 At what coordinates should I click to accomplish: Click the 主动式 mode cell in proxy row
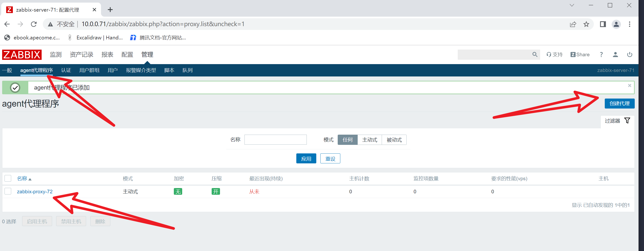tap(130, 192)
